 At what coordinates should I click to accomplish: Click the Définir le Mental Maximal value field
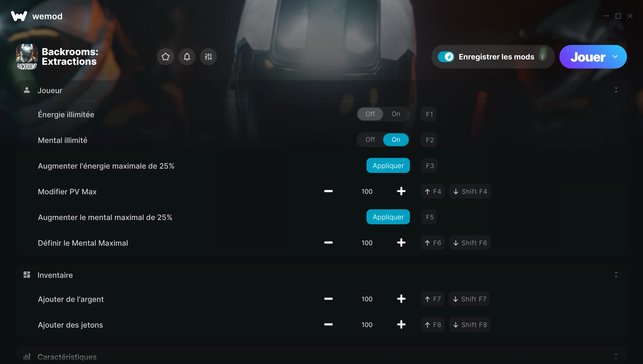pos(367,243)
